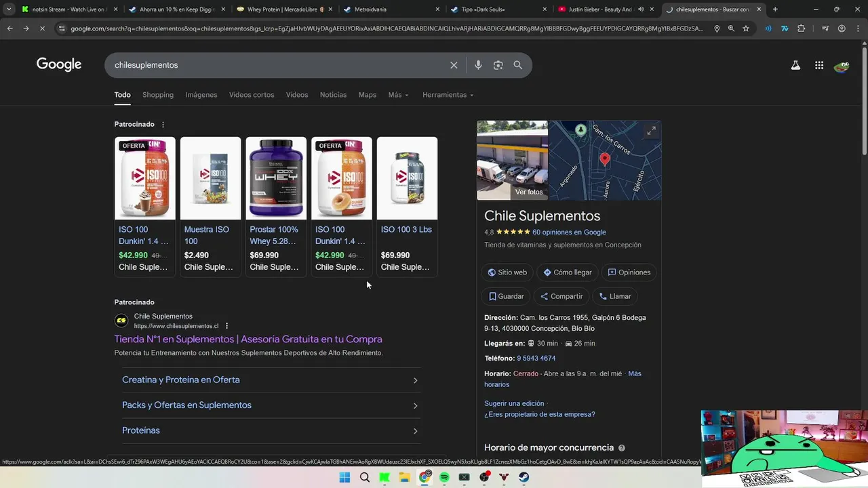Switch to the Imágenes tab
868x488 pixels.
click(201, 95)
